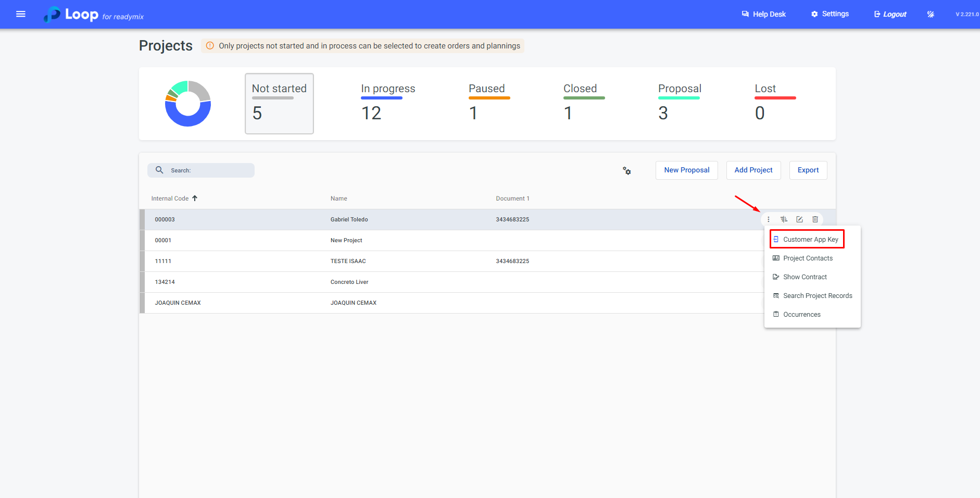Click the edit pencil icon for Gabriel Toledo
This screenshot has width=980, height=498.
point(799,219)
